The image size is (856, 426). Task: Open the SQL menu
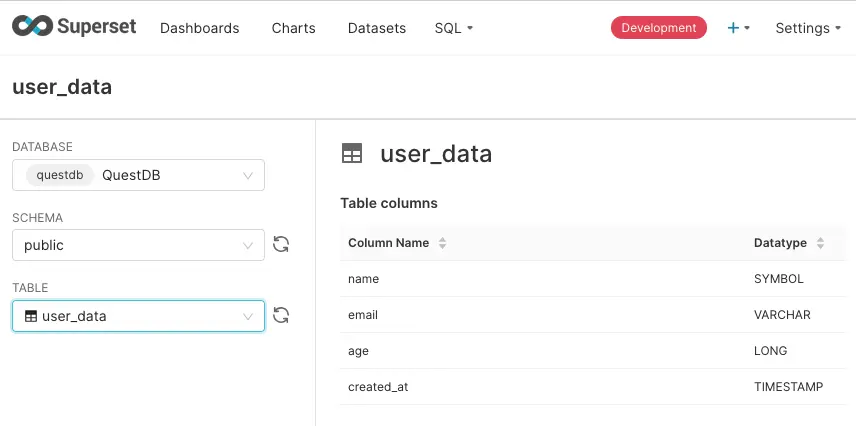coord(454,28)
